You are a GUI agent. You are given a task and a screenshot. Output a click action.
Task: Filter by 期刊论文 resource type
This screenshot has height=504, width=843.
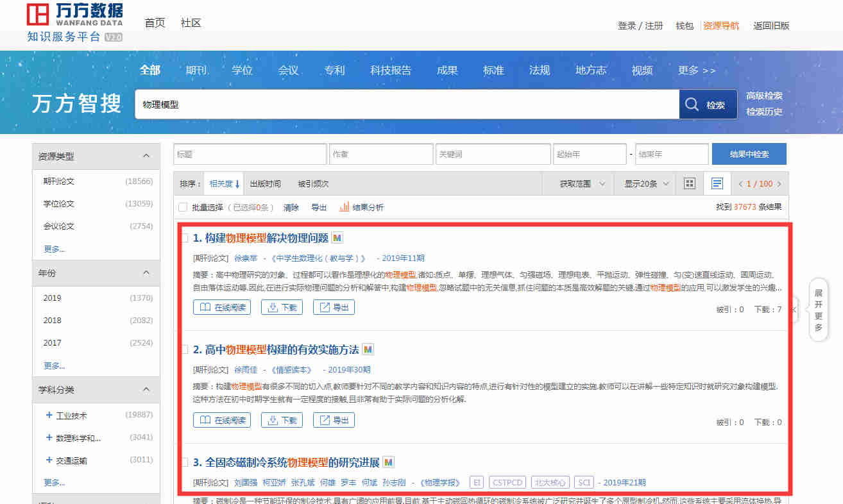click(59, 181)
